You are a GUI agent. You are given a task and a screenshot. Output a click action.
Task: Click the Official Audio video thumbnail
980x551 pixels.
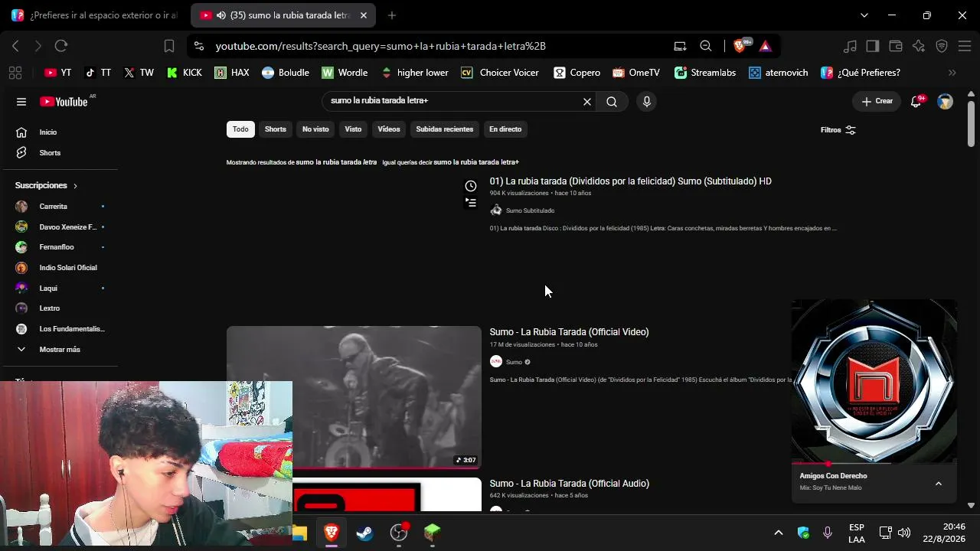(387, 494)
